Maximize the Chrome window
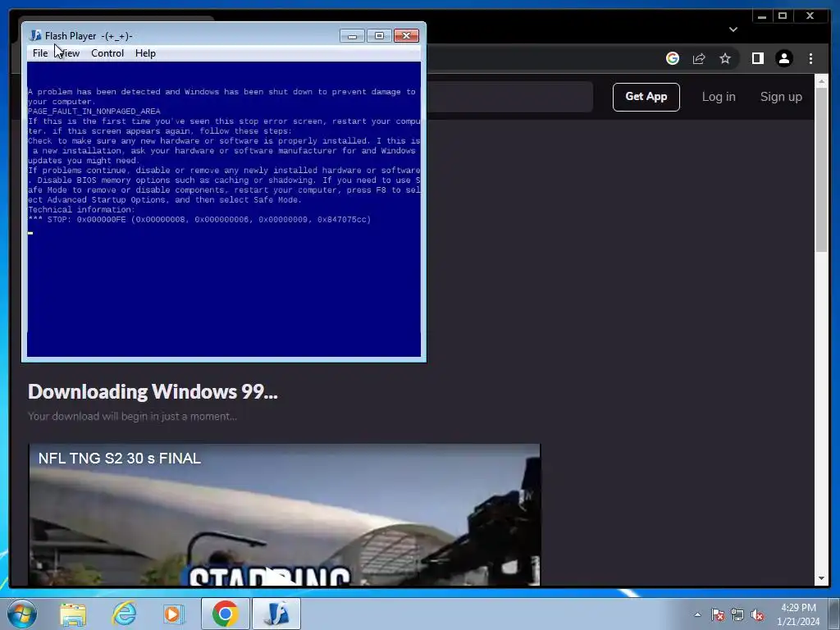The image size is (840, 630). pos(783,16)
